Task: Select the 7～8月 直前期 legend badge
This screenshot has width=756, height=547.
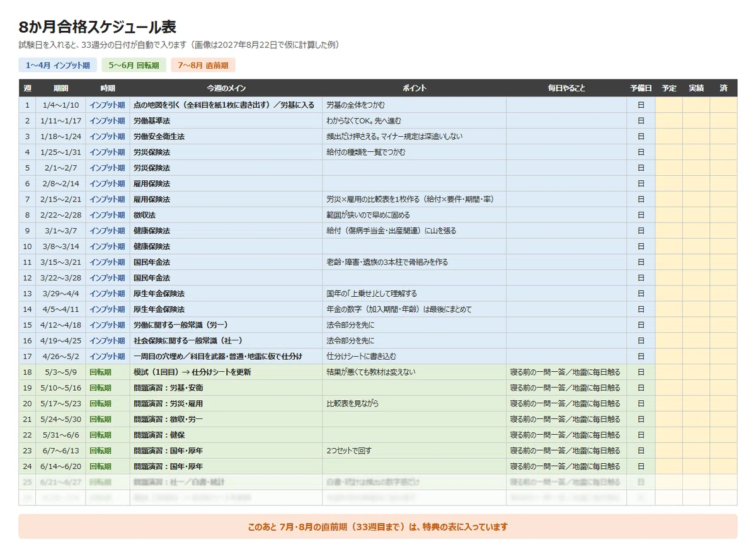Action: tap(203, 65)
